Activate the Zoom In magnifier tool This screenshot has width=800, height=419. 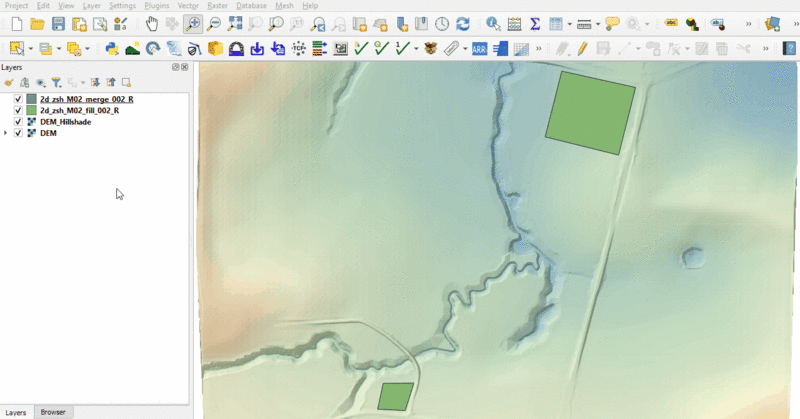(192, 24)
